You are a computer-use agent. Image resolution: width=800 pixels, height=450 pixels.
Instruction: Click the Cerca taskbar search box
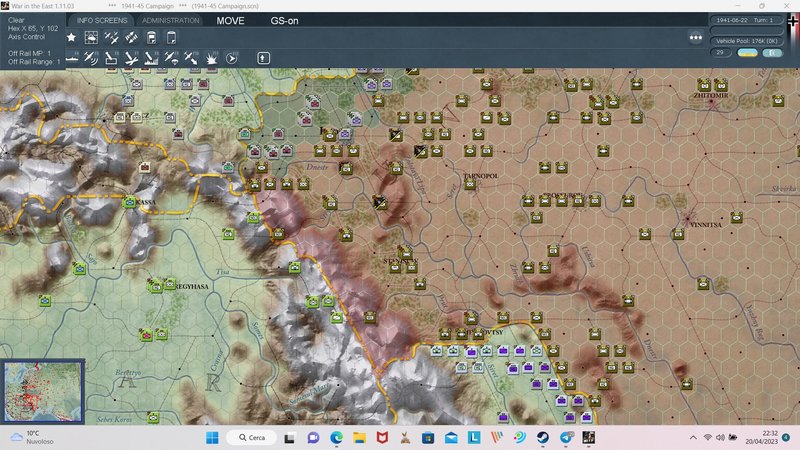[253, 438]
